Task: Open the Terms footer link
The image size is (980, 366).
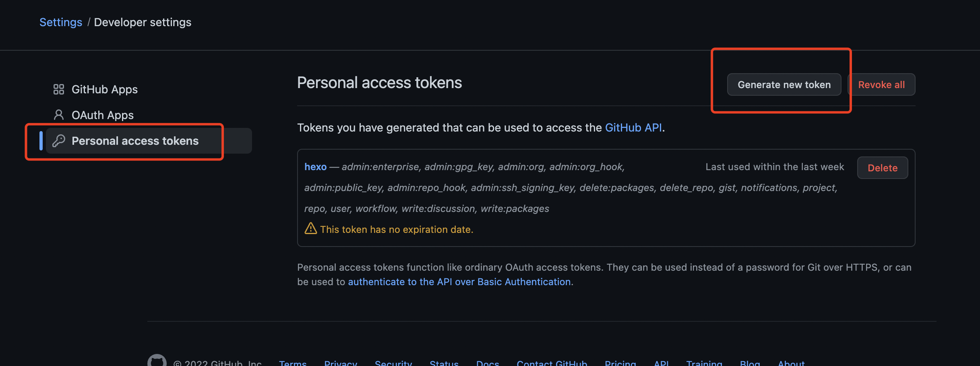Action: coord(293,363)
